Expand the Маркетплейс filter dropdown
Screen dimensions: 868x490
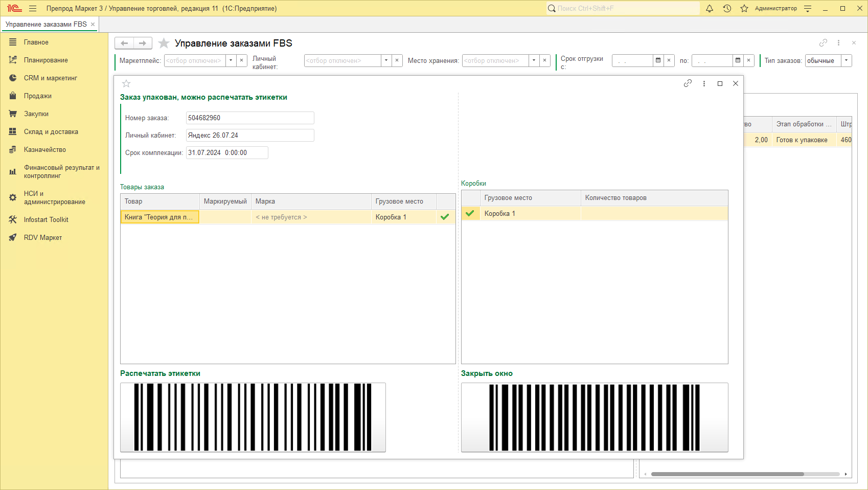[231, 60]
